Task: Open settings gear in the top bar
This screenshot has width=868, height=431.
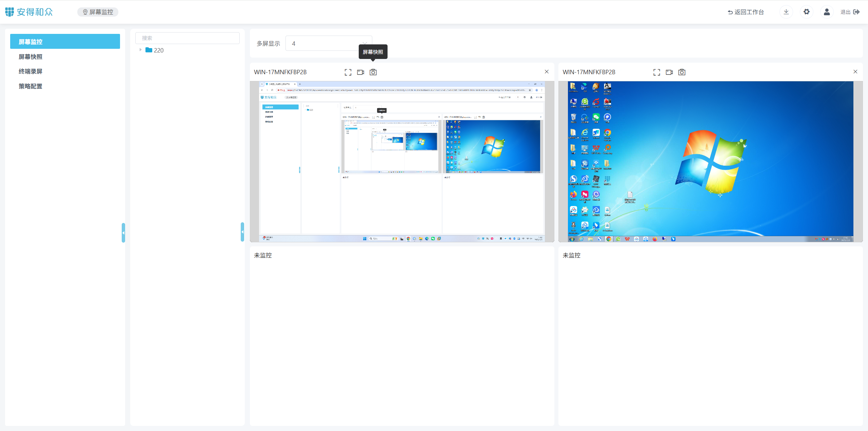Action: point(806,12)
